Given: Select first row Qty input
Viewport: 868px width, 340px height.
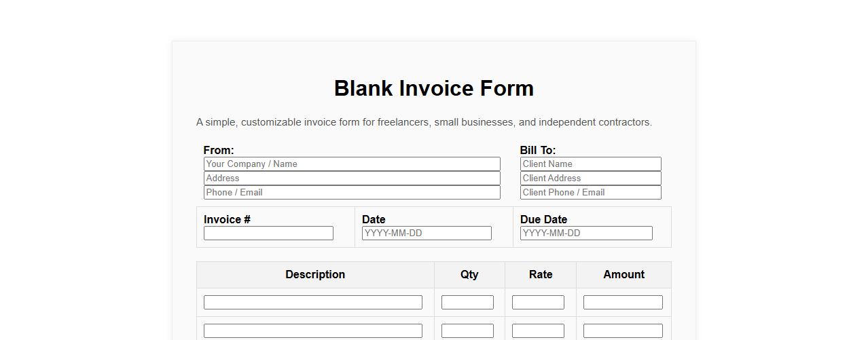Looking at the screenshot, I should click(x=467, y=302).
